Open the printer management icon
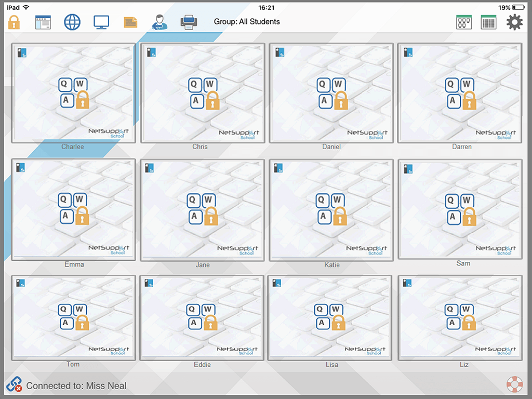532x399 pixels. click(x=189, y=22)
